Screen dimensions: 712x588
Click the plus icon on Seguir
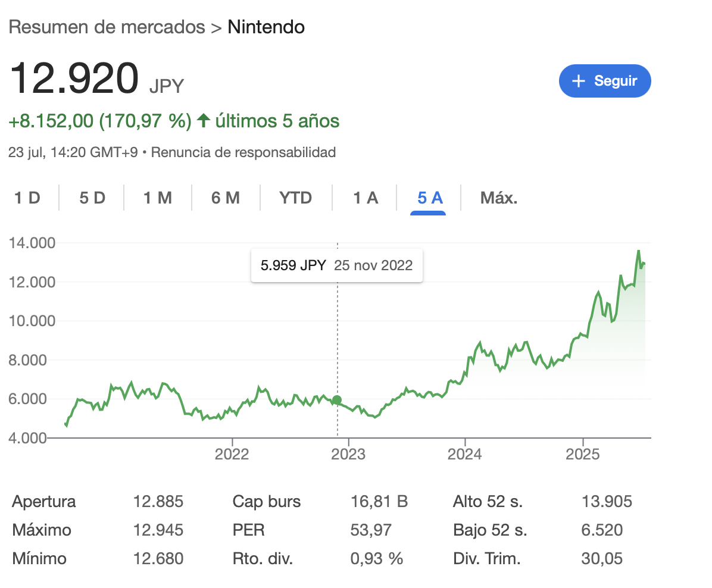point(579,81)
